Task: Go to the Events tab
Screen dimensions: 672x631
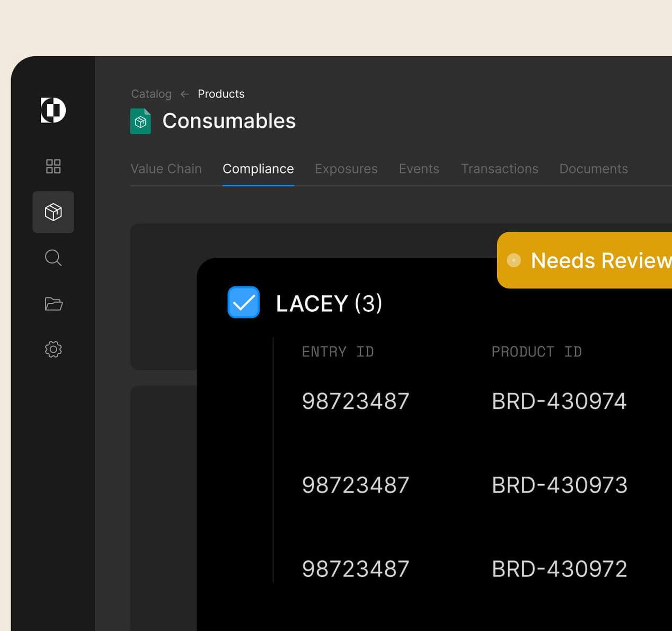Action: point(419,169)
